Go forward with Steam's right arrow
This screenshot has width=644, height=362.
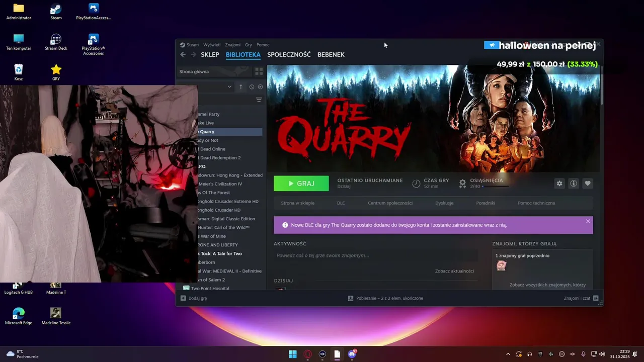193,54
